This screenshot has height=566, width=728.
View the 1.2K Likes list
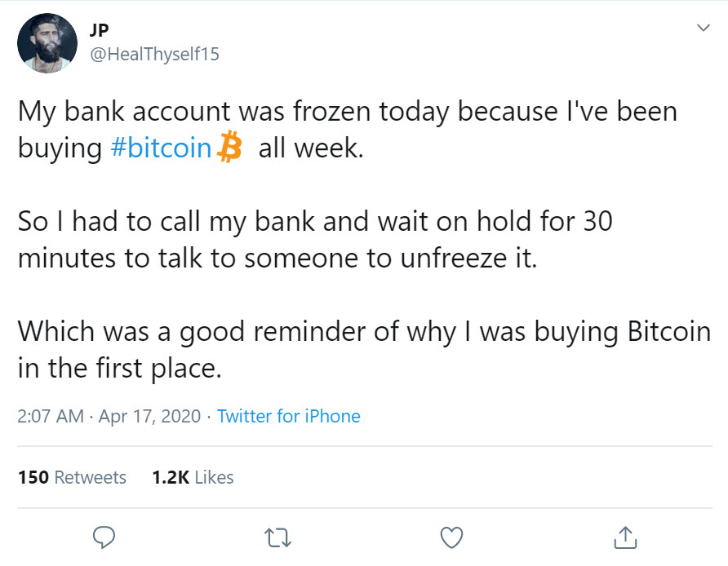coord(192,478)
